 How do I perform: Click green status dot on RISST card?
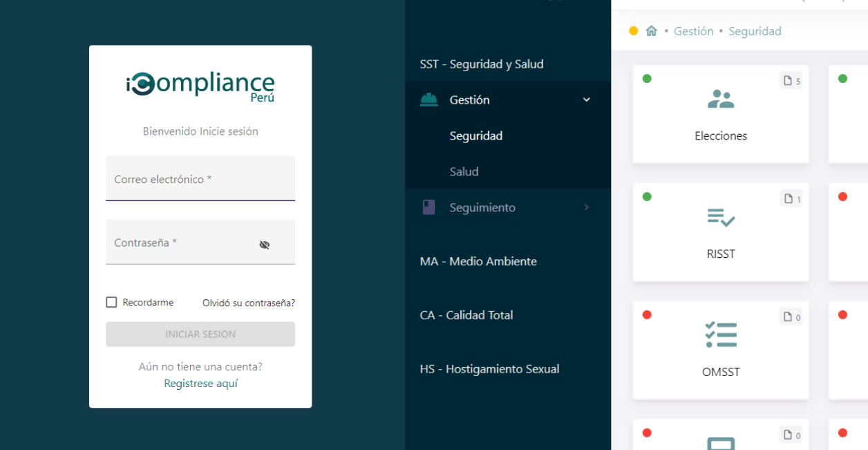point(647,197)
